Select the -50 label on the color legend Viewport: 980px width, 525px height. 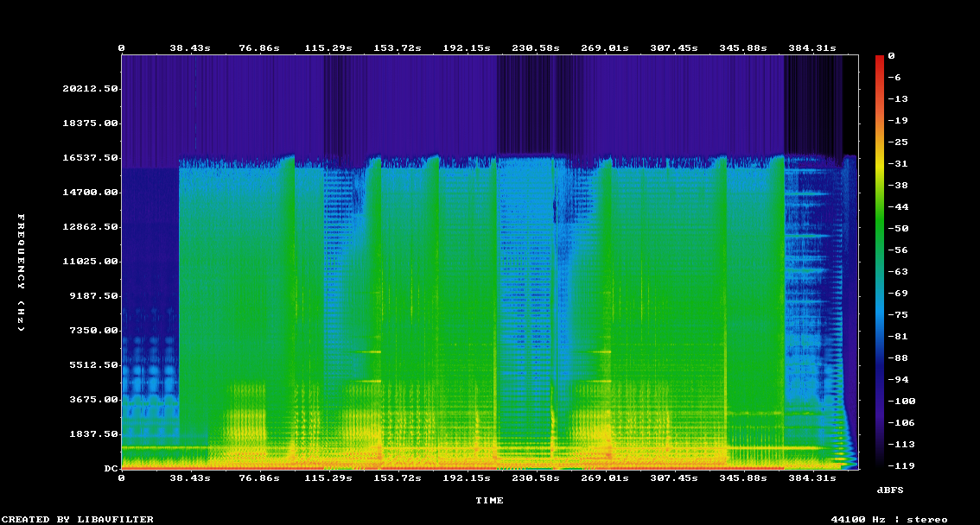pos(895,228)
